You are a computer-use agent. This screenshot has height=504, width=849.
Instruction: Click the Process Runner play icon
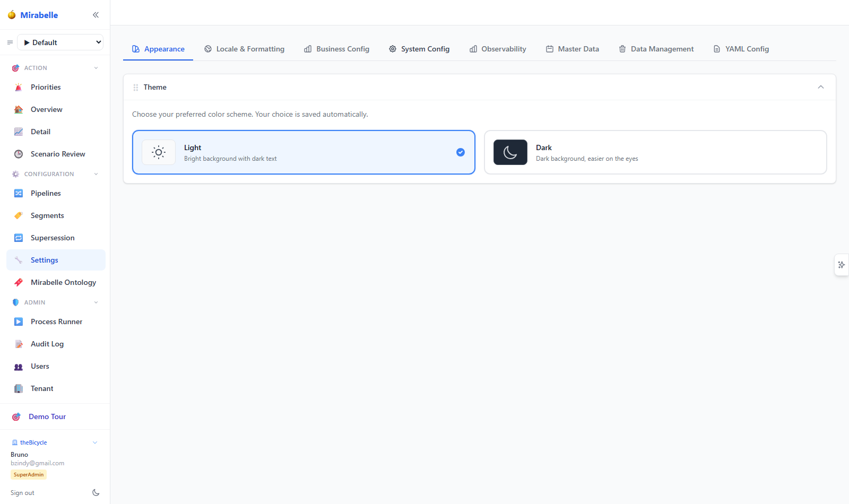click(x=19, y=321)
